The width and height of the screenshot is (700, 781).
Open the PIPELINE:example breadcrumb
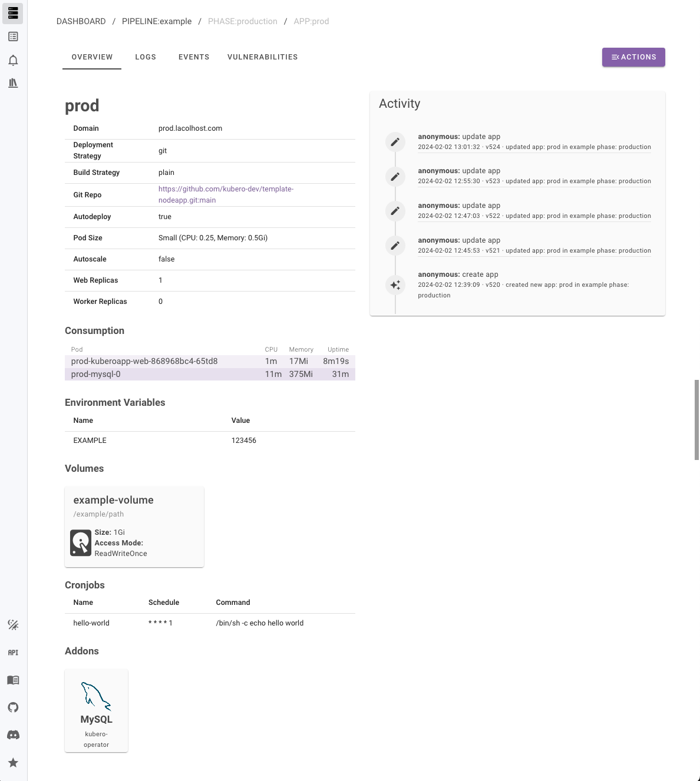(x=157, y=21)
